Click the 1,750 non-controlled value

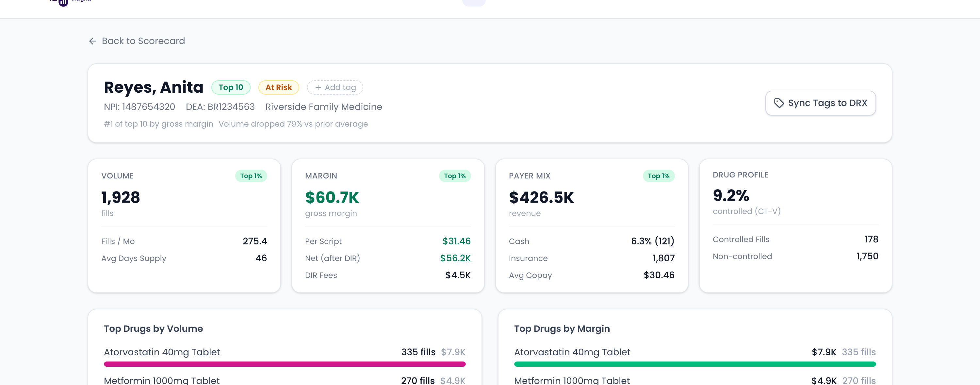tap(867, 256)
